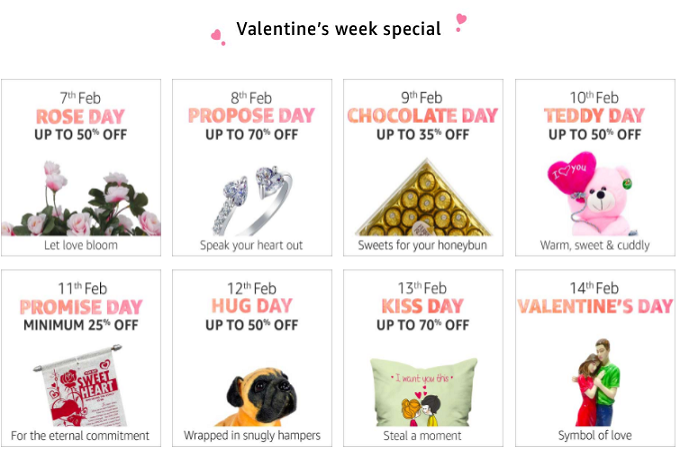Open 'Wrapped in snugly hampers' caption
This screenshot has width=680, height=450.
(252, 435)
